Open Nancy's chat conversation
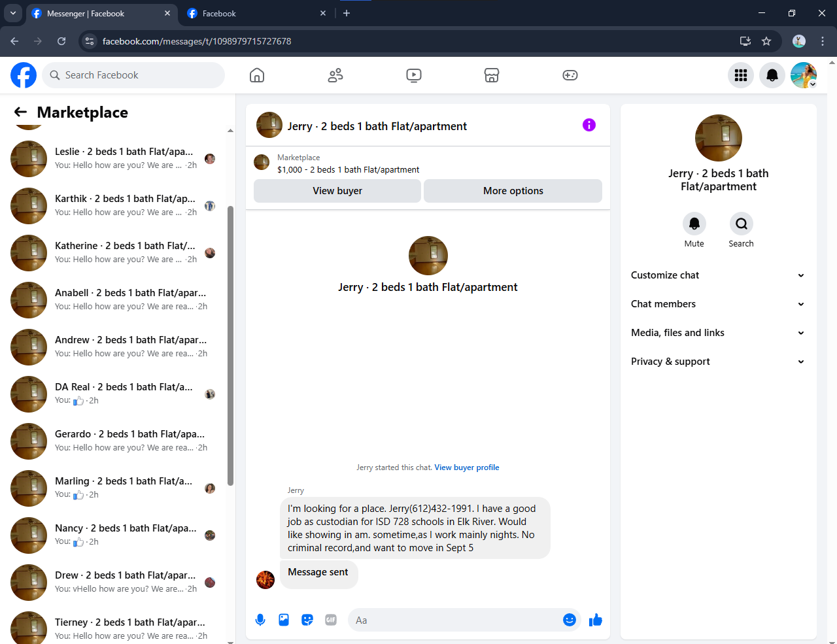This screenshot has width=837, height=644. click(114, 535)
